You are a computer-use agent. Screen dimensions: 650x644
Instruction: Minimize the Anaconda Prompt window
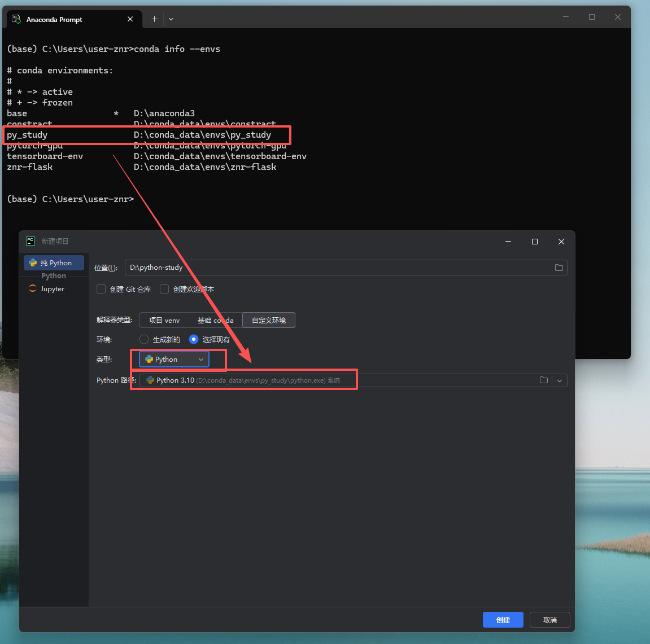(566, 17)
